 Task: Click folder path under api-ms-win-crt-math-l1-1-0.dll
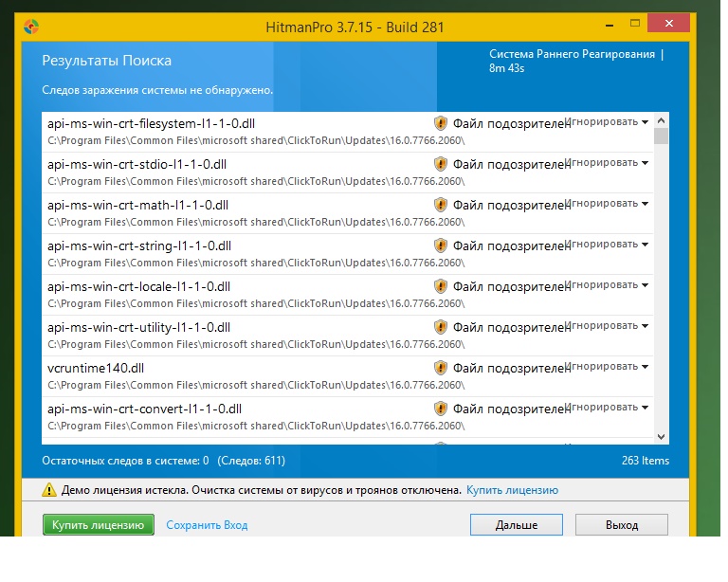pyautogui.click(x=256, y=222)
